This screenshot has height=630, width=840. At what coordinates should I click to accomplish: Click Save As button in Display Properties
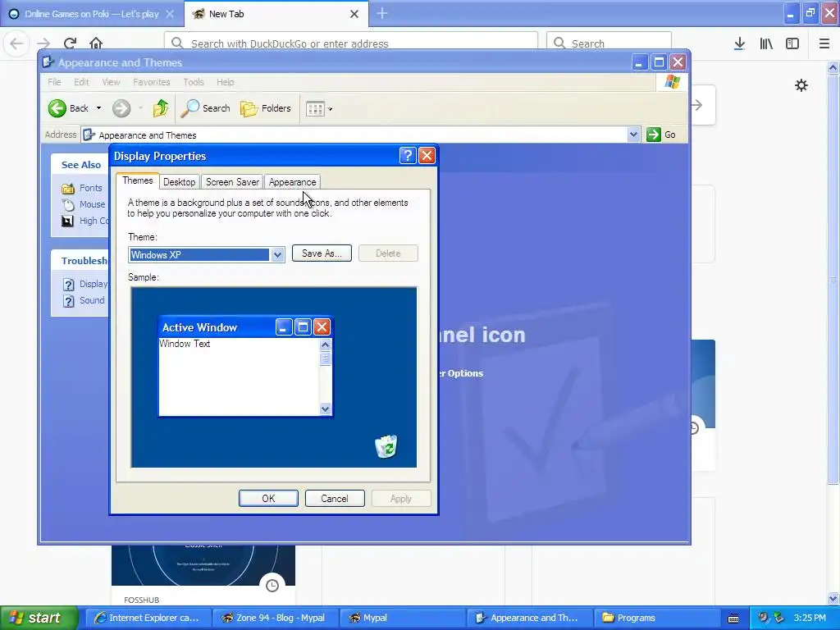point(322,253)
